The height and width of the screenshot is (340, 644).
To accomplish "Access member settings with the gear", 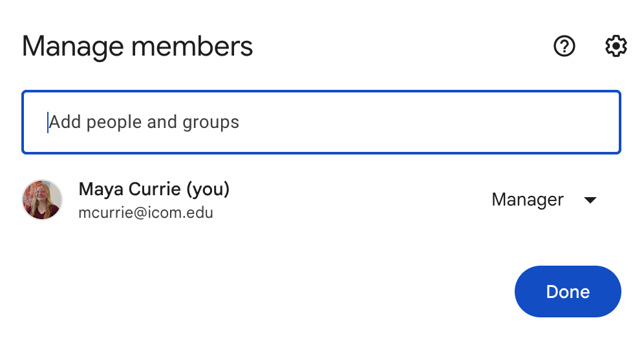I will [x=616, y=46].
